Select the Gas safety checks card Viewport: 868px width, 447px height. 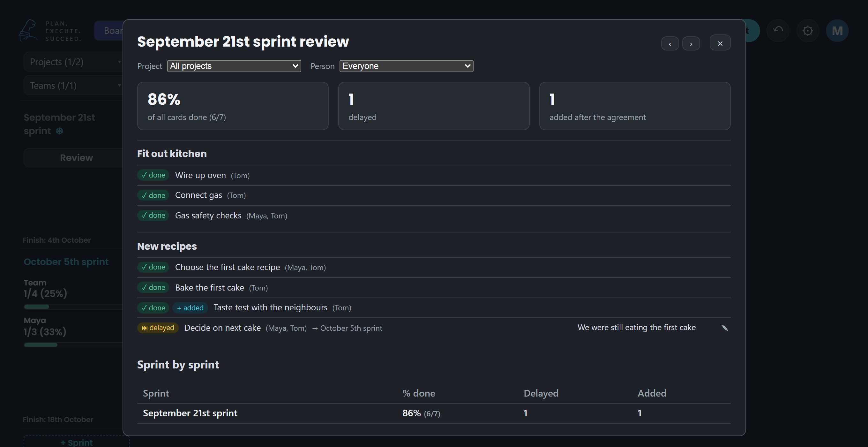point(434,216)
